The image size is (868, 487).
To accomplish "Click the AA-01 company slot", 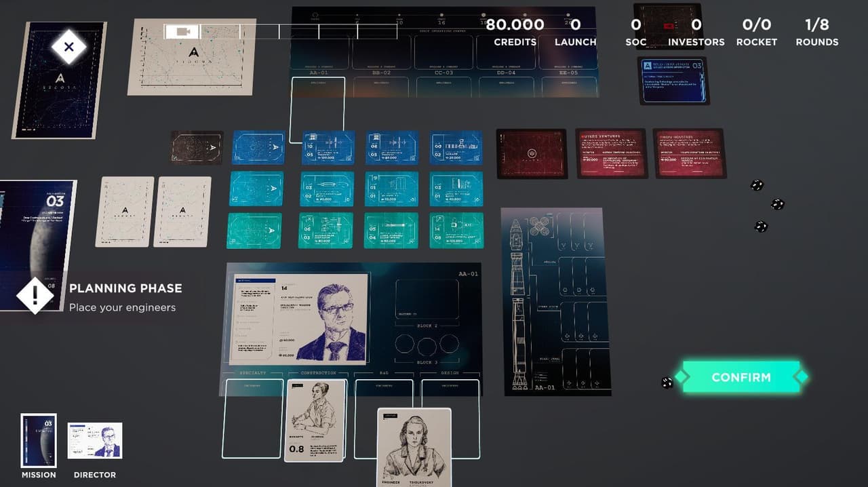I will click(x=319, y=109).
